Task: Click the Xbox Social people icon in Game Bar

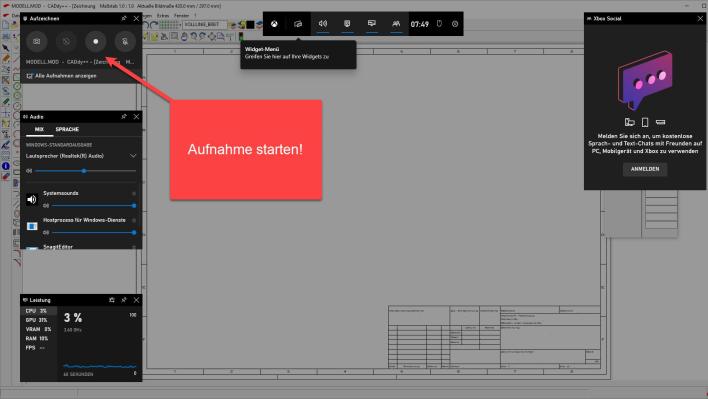Action: click(396, 23)
